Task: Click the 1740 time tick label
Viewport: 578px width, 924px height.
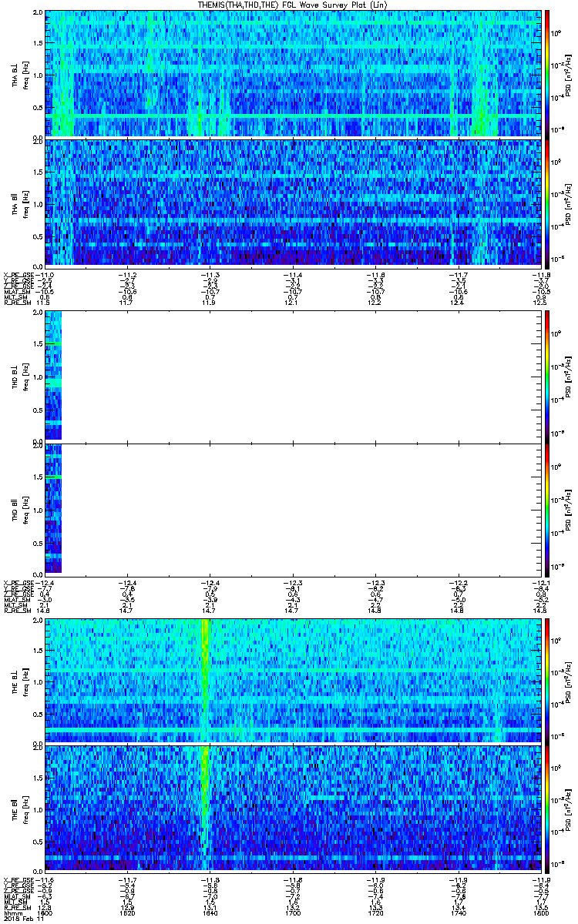Action: coord(458,912)
